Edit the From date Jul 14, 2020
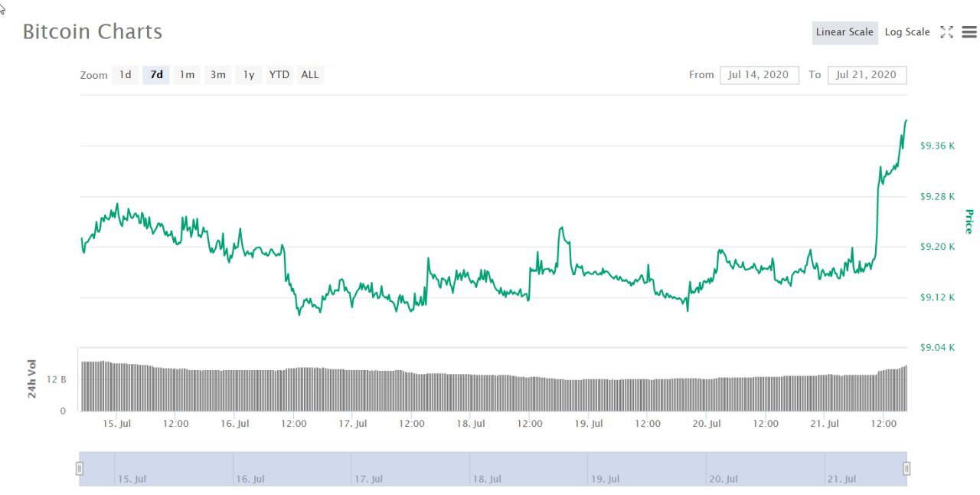This screenshot has height=495, width=980. coord(759,75)
